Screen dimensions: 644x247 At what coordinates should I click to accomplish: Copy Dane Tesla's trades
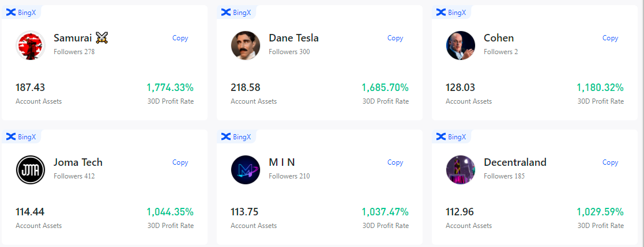[x=395, y=38]
